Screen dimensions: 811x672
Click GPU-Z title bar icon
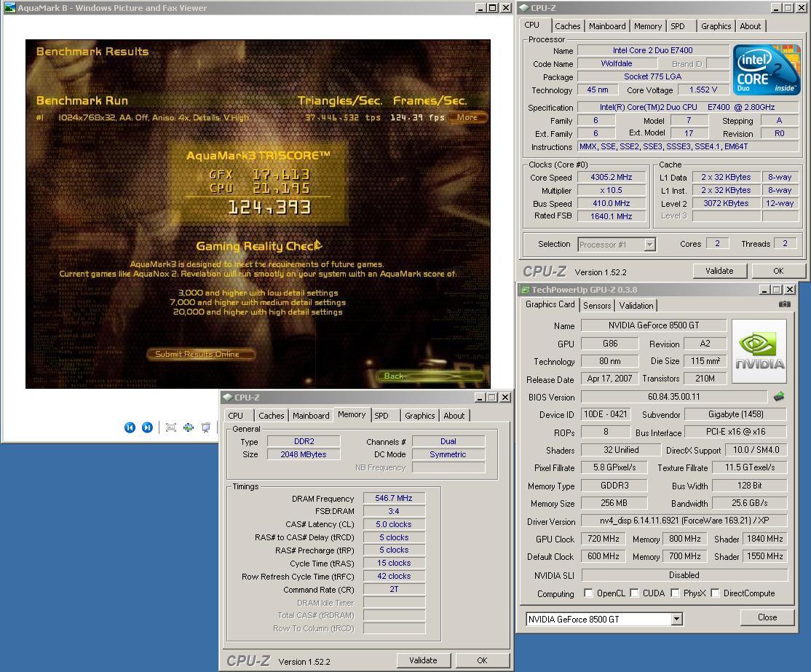[525, 290]
